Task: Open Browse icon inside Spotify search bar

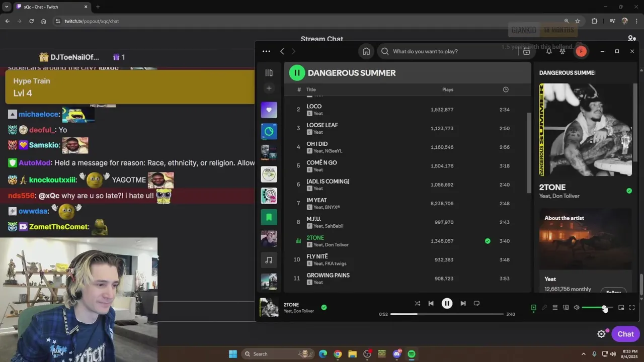Action: 526,51
